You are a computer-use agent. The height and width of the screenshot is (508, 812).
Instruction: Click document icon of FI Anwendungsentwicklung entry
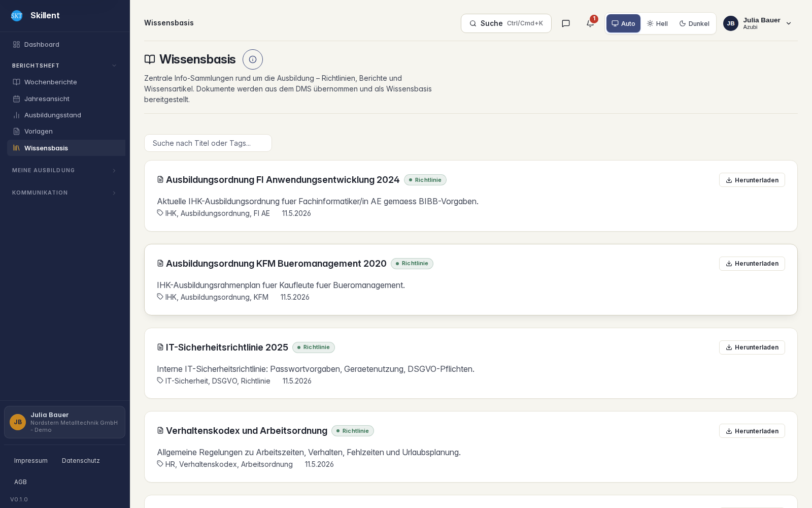(x=160, y=180)
